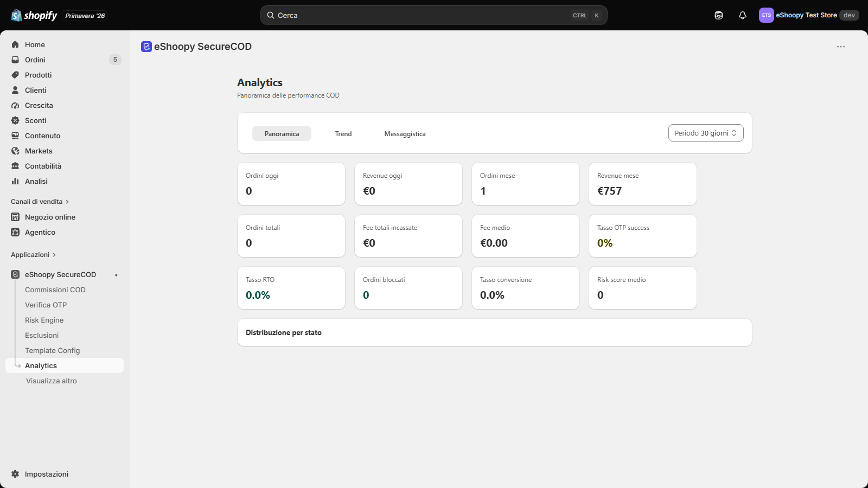Click the Primavera '26 edition badge
The width and height of the screenshot is (868, 488).
point(85,16)
